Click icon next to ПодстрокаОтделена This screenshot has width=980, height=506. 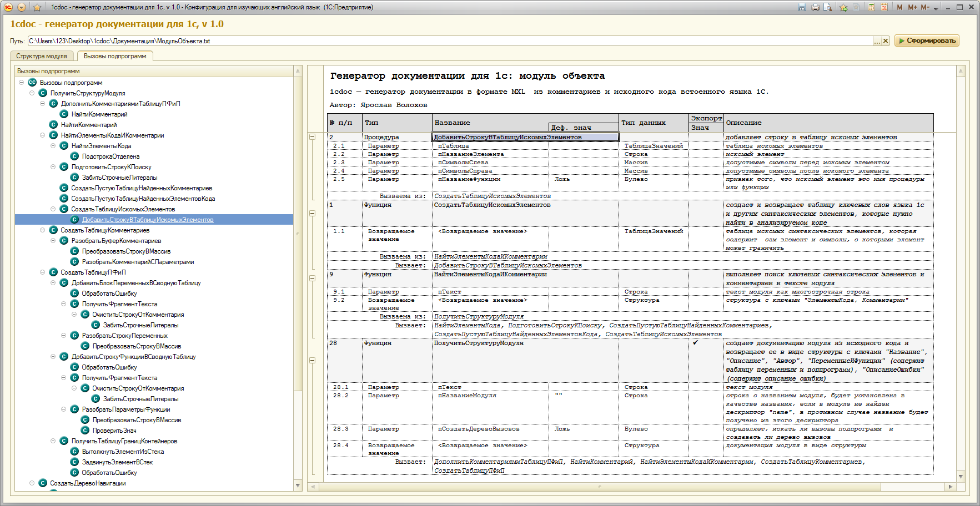point(74,156)
